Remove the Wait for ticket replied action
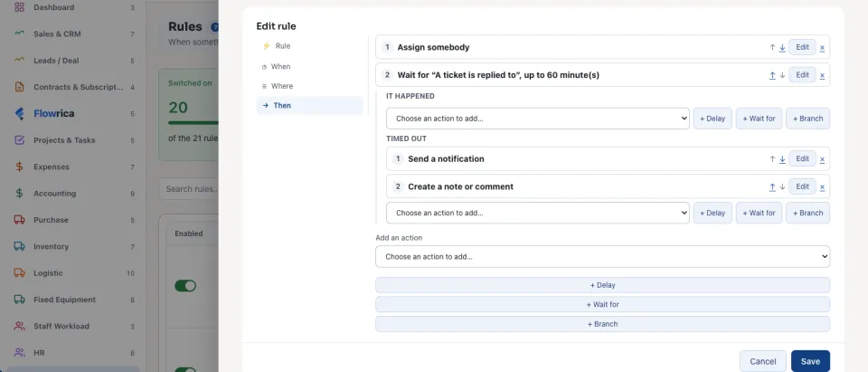 click(822, 75)
